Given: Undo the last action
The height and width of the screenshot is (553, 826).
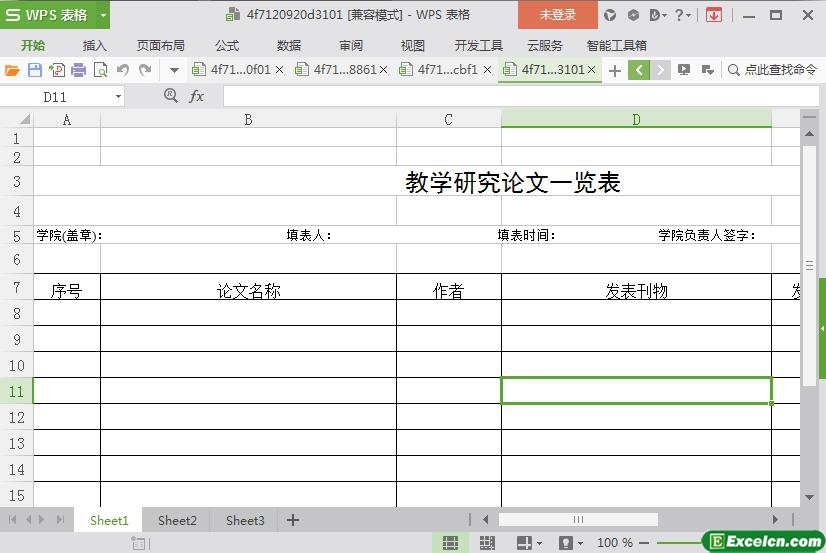Looking at the screenshot, I should 123,70.
